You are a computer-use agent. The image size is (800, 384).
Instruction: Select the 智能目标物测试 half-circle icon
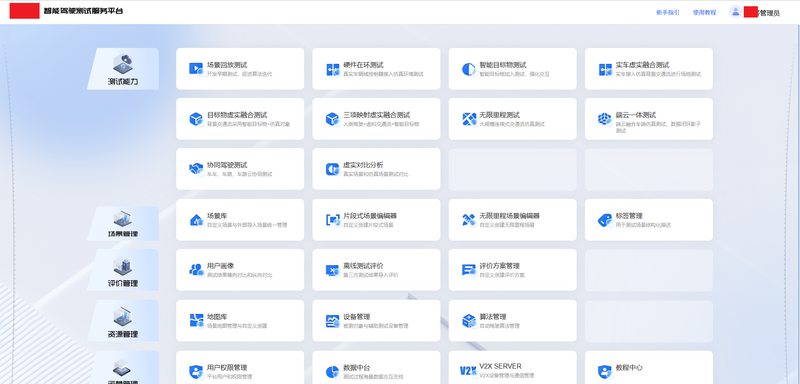(x=468, y=69)
